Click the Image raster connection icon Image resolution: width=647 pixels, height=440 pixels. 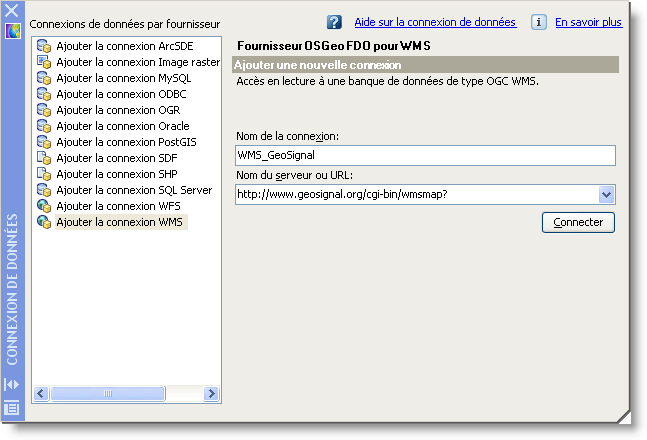click(x=44, y=62)
